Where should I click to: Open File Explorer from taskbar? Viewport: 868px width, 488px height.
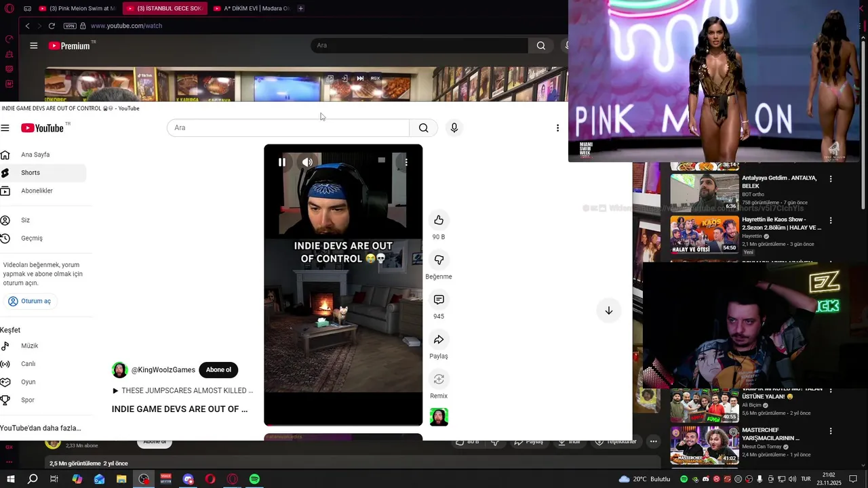121,479
